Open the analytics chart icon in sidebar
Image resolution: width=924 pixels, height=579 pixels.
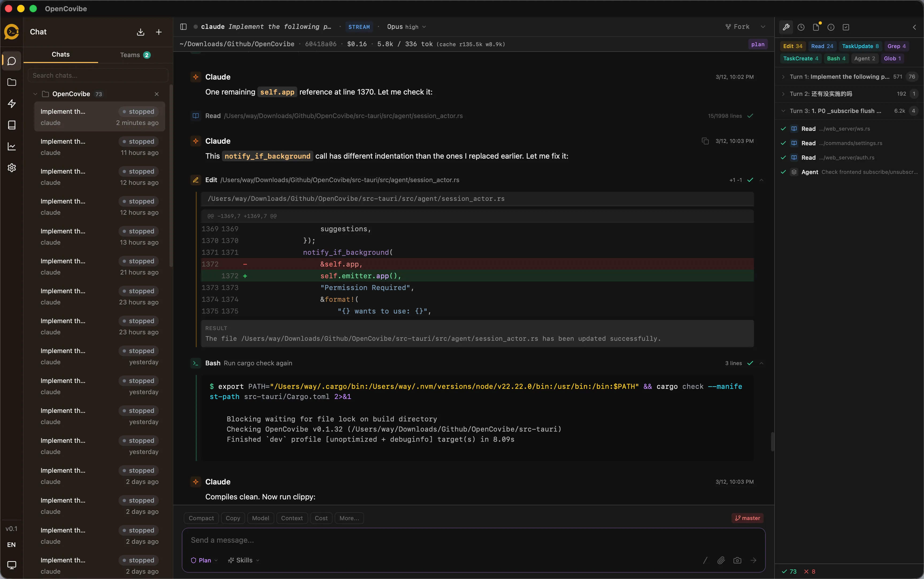11,146
